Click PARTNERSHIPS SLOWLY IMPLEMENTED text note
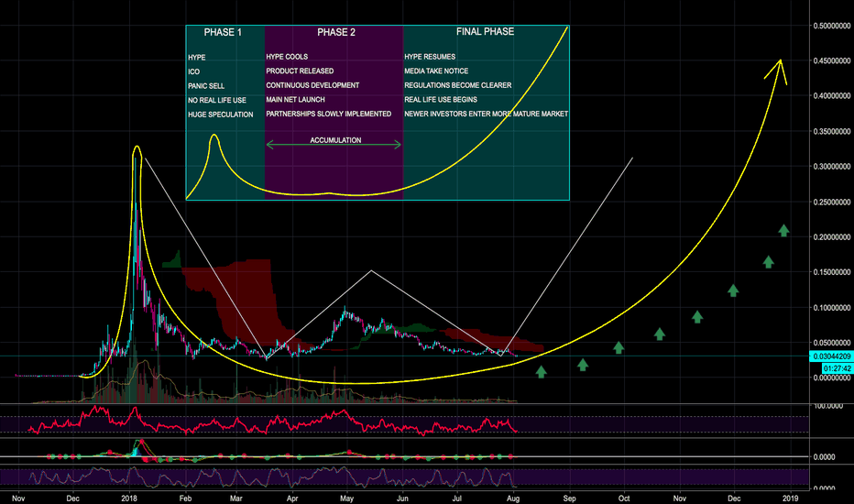 coord(328,114)
